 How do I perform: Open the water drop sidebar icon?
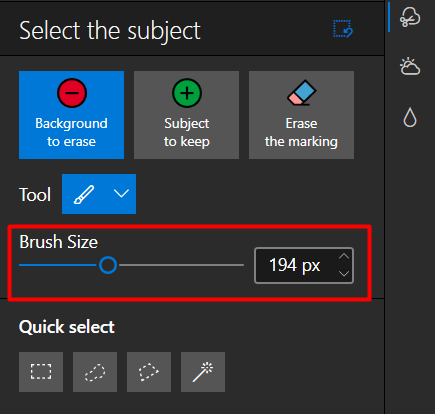coord(410,117)
